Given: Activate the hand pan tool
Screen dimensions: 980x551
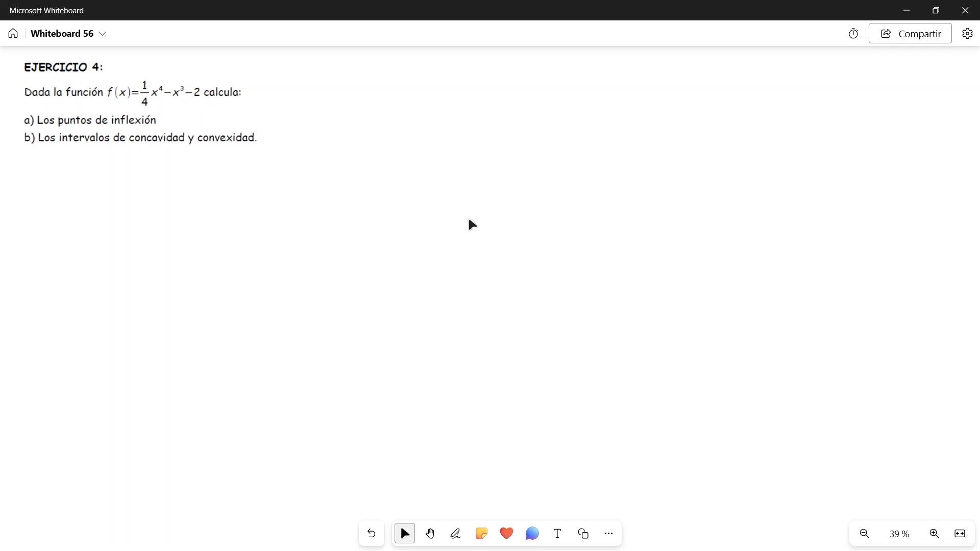Looking at the screenshot, I should pos(430,534).
